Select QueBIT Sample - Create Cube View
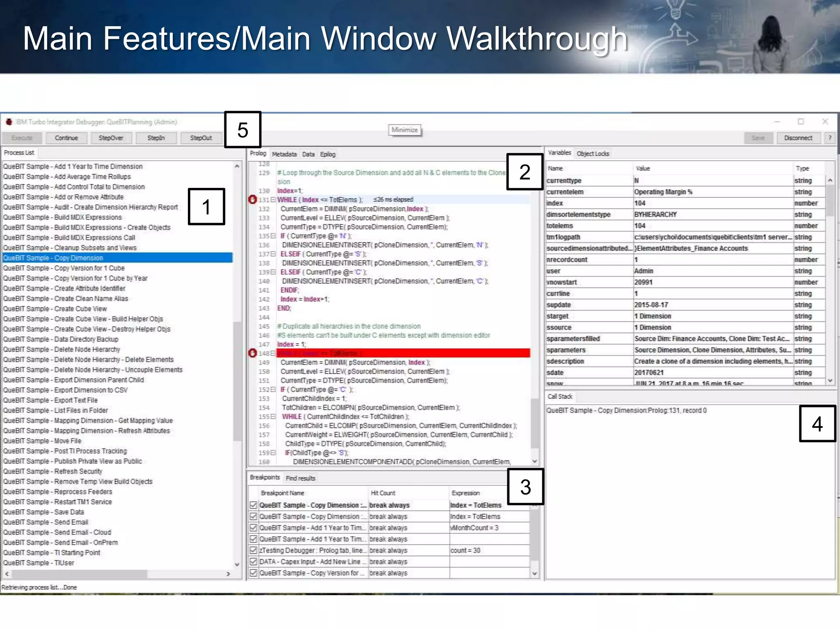Screen dimensions: 840x630 (x=55, y=308)
